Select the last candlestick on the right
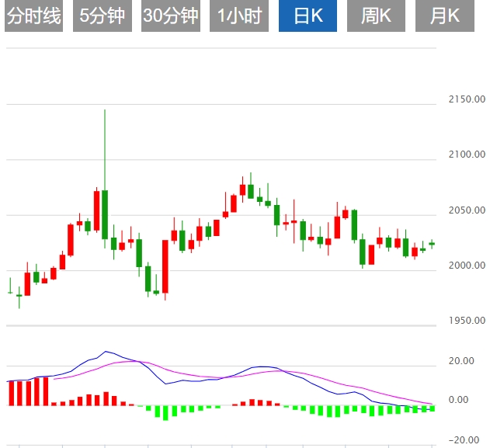 (432, 244)
